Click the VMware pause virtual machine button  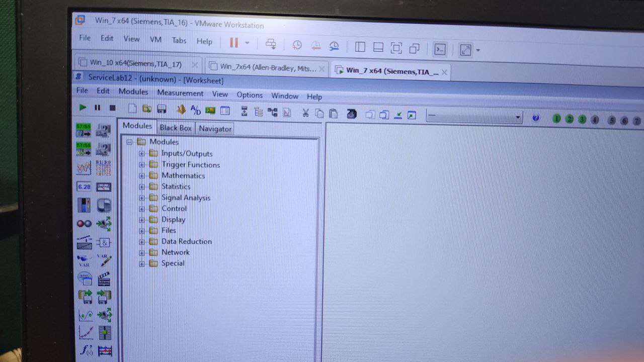233,43
